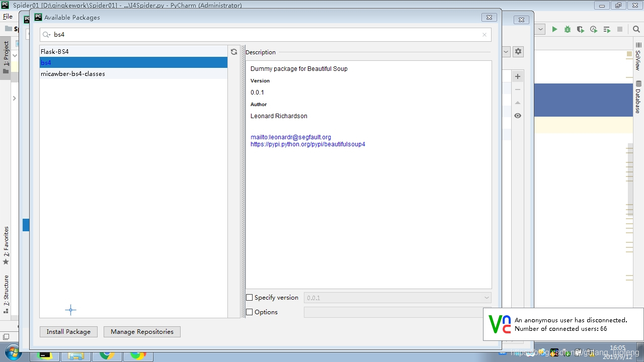The width and height of the screenshot is (644, 362).
Task: Expand the collapsed Project panel arrow
Action: point(14,99)
